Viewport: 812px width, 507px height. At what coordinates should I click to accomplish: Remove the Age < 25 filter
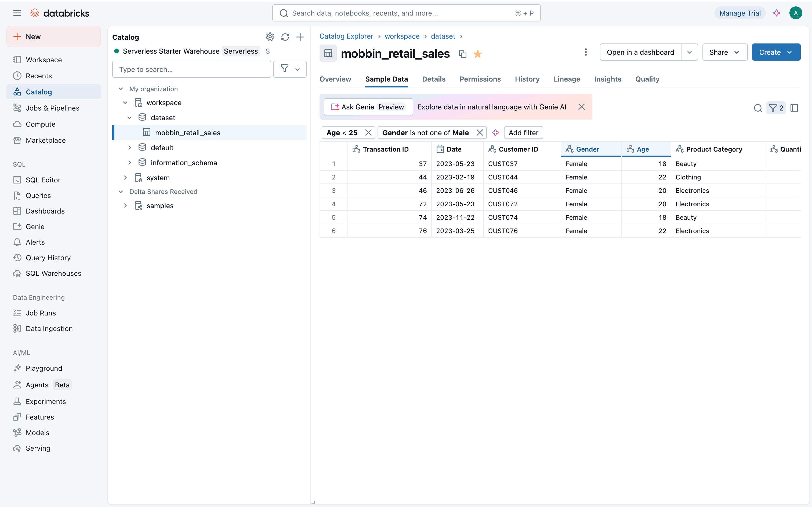[x=368, y=133]
